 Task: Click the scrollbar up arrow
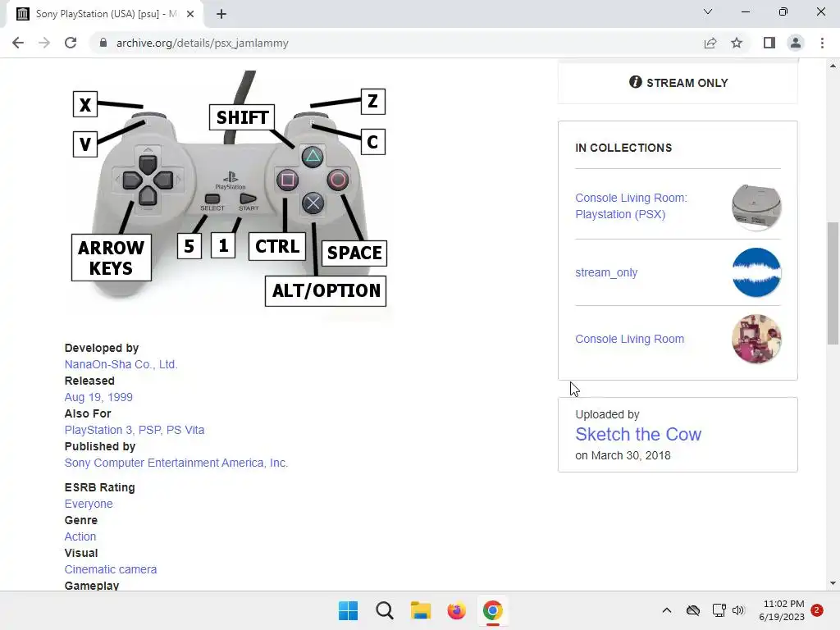click(833, 66)
